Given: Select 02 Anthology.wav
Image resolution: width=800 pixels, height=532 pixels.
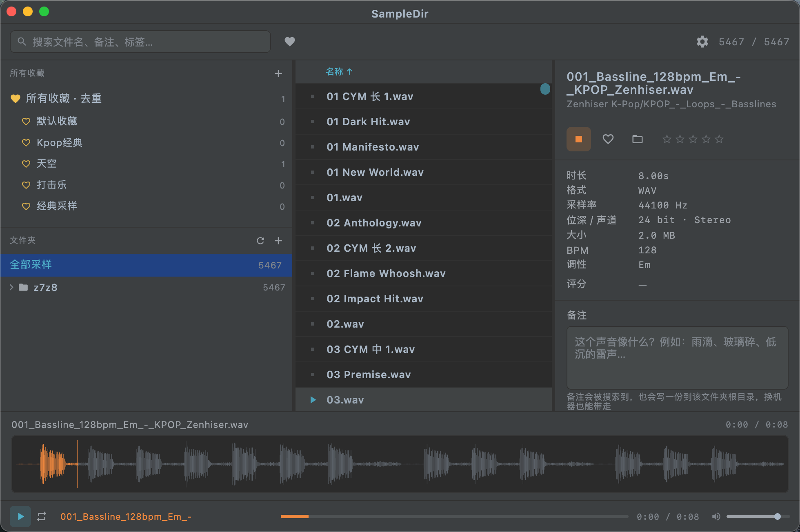Looking at the screenshot, I should (423, 223).
